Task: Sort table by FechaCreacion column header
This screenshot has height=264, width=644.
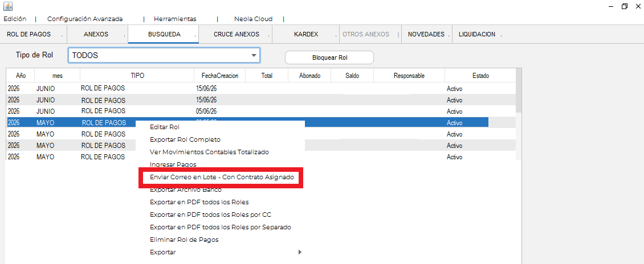Action: [220, 76]
